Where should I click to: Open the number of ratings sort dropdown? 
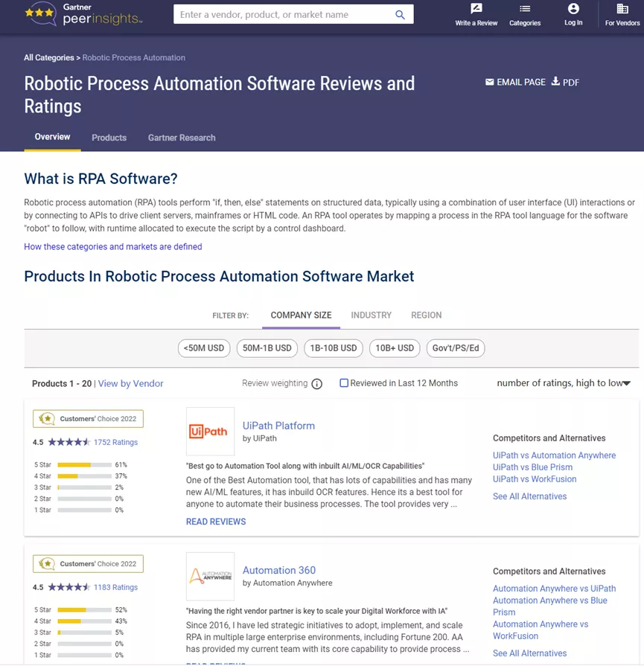click(x=564, y=383)
